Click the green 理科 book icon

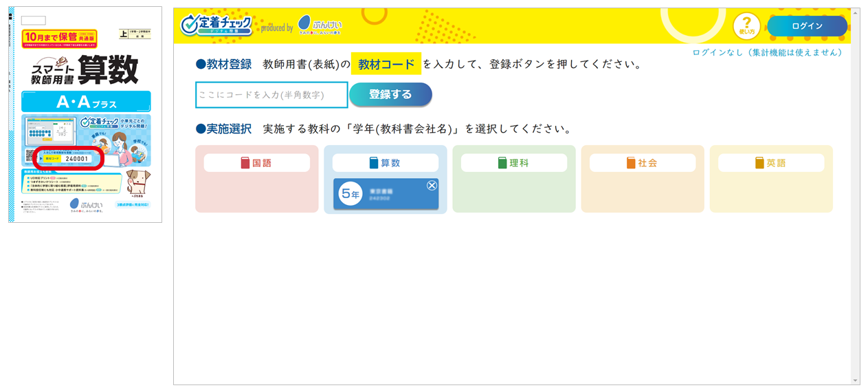click(502, 163)
